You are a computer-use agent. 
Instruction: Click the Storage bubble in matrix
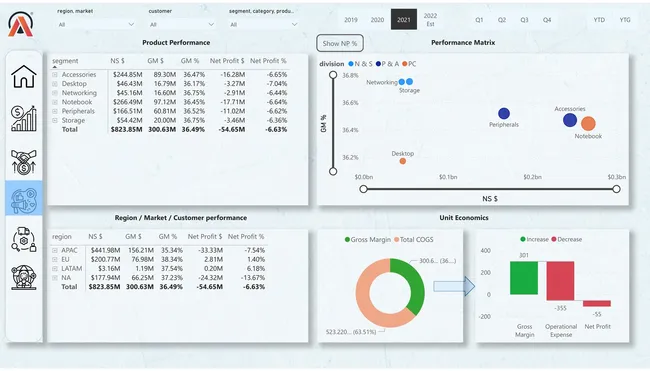point(410,82)
